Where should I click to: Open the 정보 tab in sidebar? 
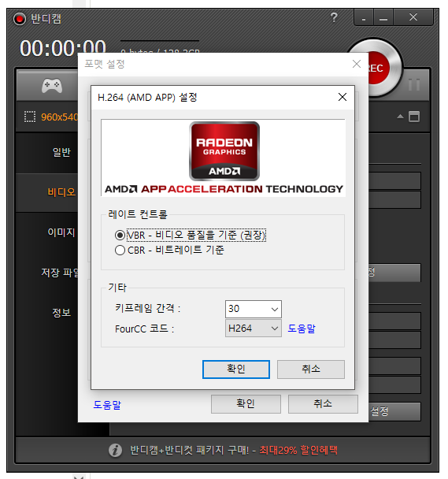click(x=61, y=313)
